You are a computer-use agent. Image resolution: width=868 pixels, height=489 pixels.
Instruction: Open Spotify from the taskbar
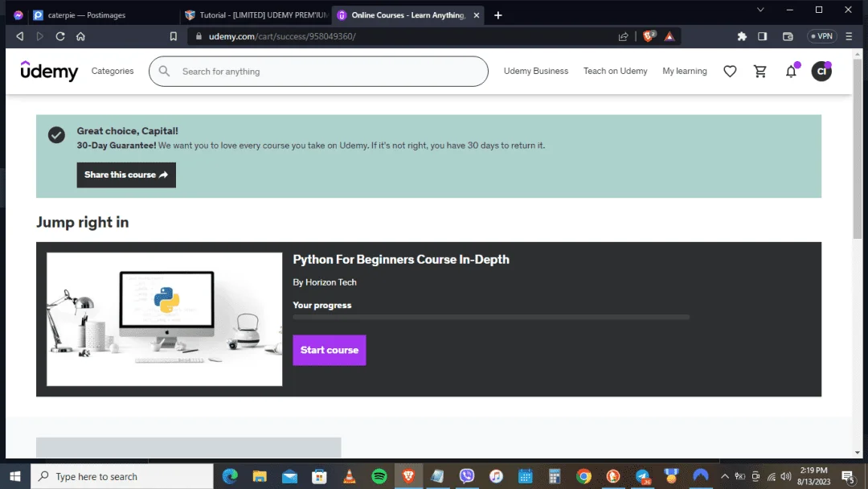coord(379,476)
